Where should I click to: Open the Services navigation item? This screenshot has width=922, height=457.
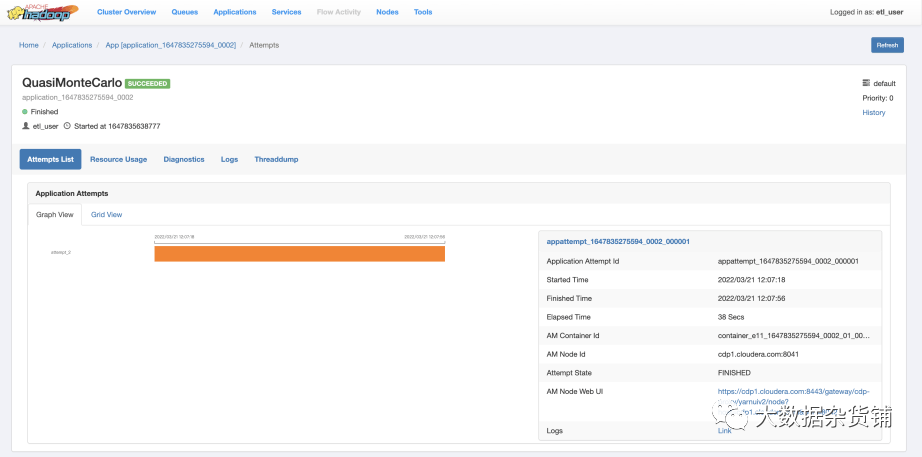coord(286,12)
